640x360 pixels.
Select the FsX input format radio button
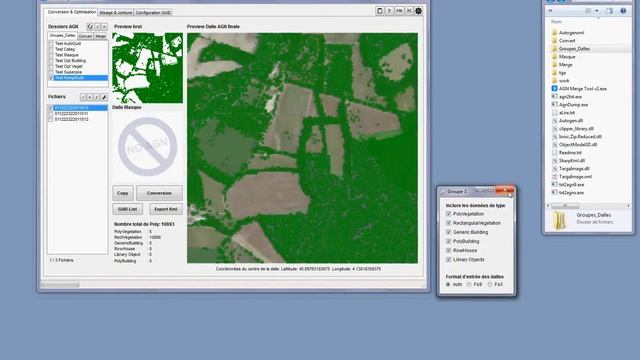(490, 284)
